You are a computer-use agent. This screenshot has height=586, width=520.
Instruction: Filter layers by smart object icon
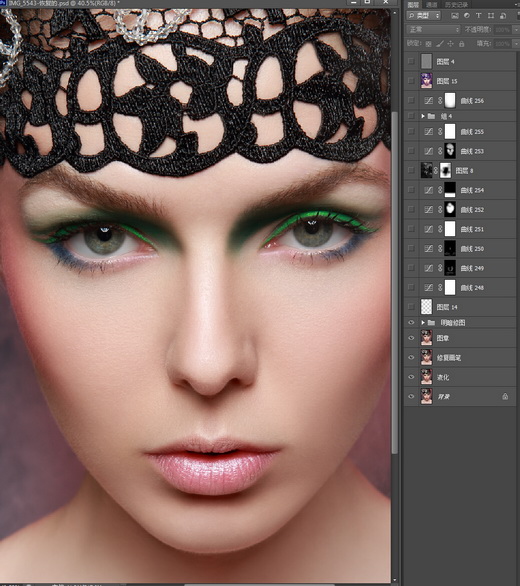coord(503,16)
